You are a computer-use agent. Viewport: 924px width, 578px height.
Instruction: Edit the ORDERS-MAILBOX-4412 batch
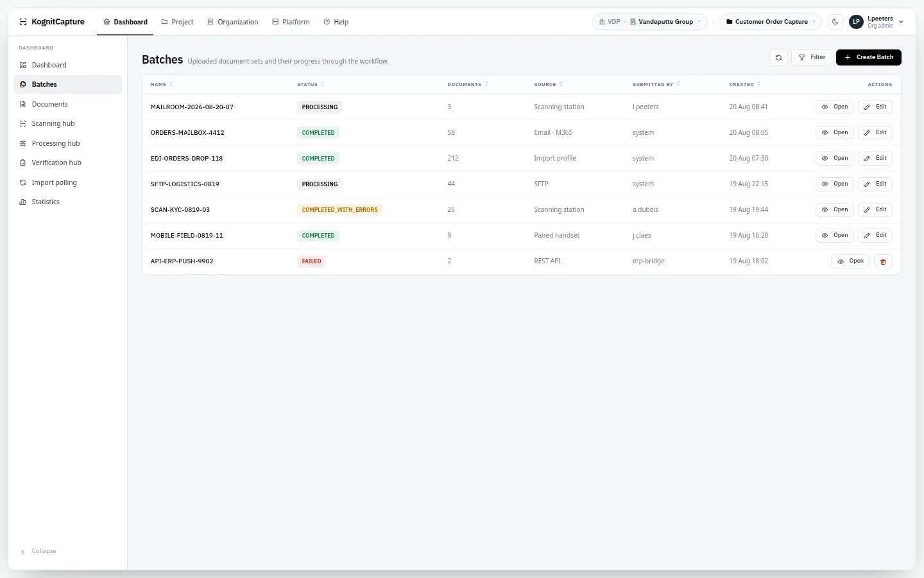click(x=875, y=133)
